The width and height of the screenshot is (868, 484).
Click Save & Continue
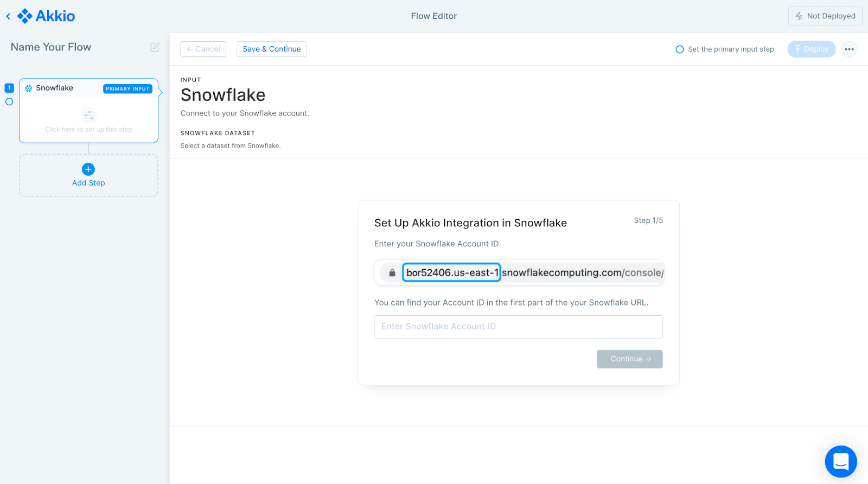(x=272, y=49)
